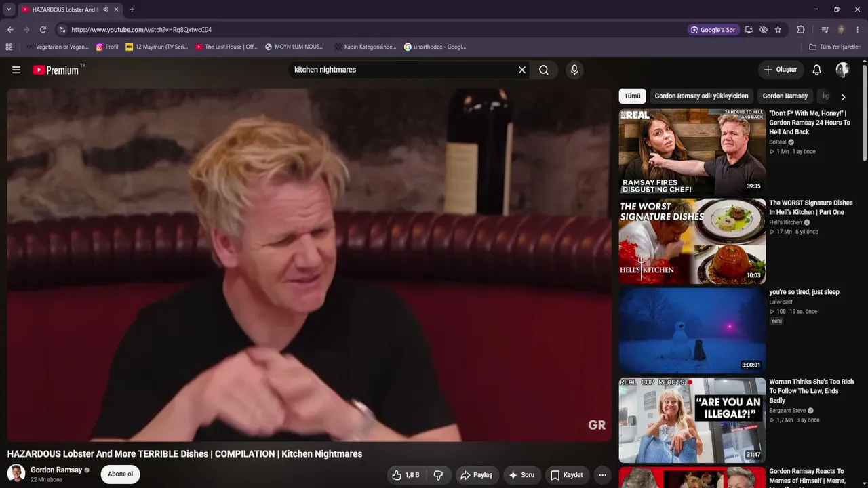This screenshot has width=868, height=488.
Task: Share the video using Paylaş
Action: click(x=476, y=475)
